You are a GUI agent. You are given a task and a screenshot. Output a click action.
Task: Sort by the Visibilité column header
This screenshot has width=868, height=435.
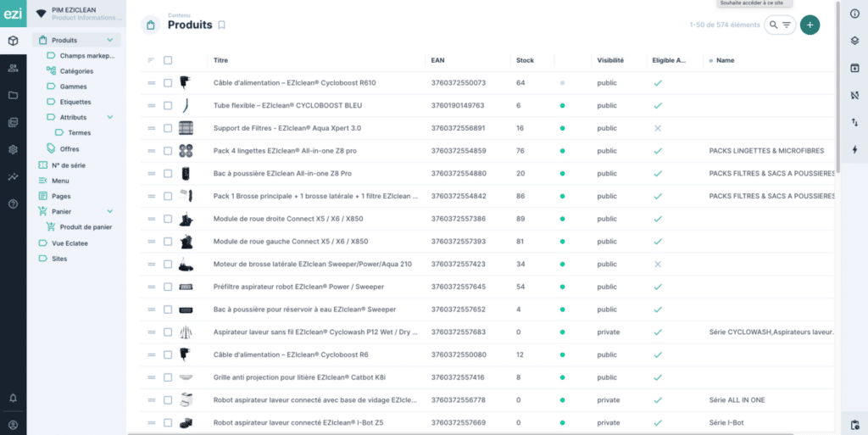(610, 60)
